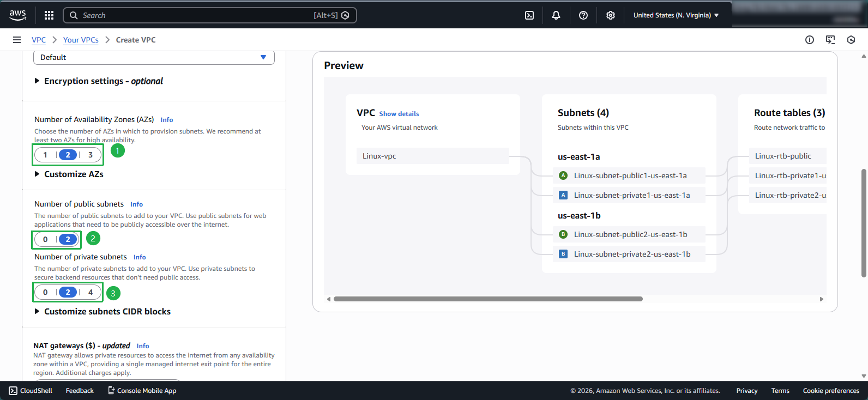Select Linux-vpc in the preview
Viewport: 868px width, 400px height.
433,156
